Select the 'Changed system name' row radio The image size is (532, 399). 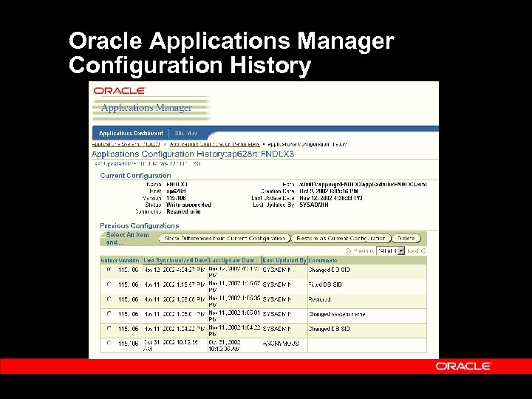(x=109, y=313)
